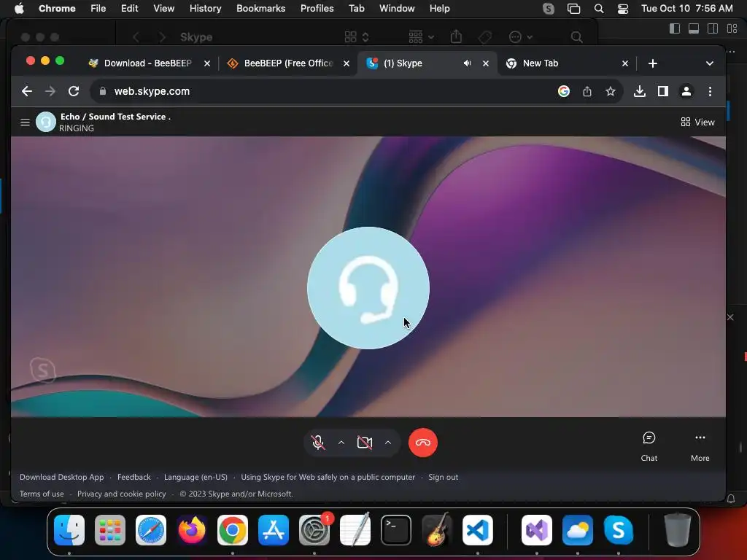The image size is (747, 560).
Task: Open Privacy and cookie policy link
Action: (x=122, y=494)
